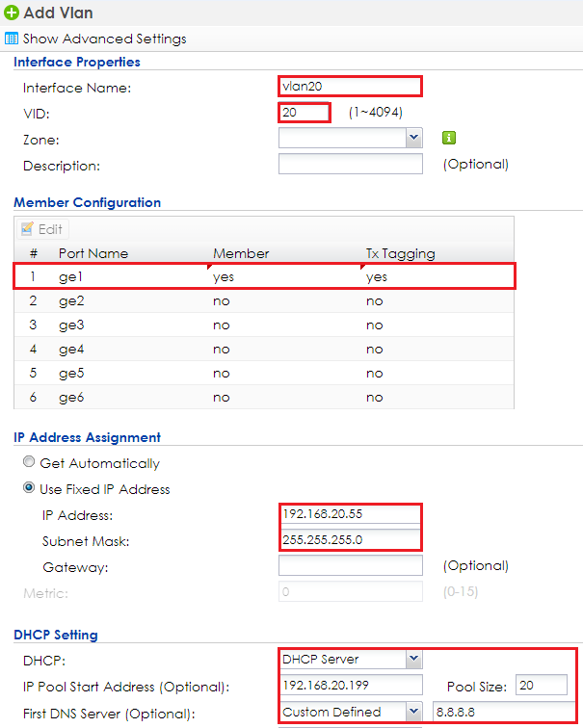Click the green Add Vlan plus icon

pos(12,13)
